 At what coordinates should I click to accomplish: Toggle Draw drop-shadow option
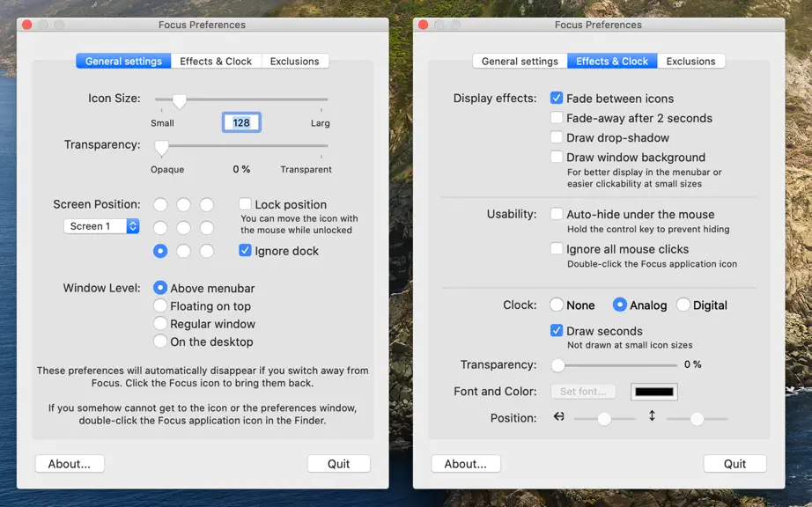coord(557,137)
